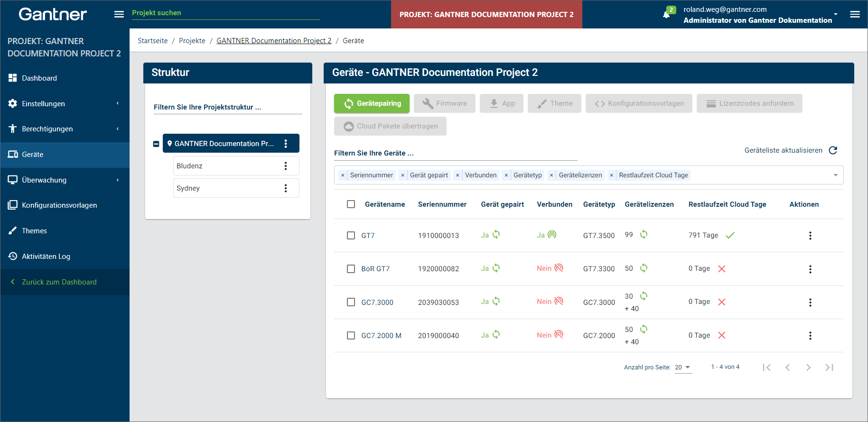Open three-dot actions for GC7.3000 device
868x422 pixels.
810,303
